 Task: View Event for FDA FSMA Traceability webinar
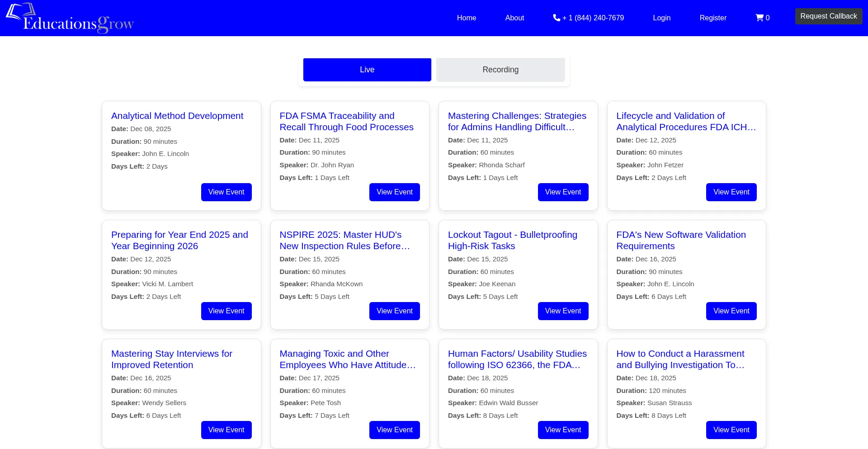click(394, 192)
